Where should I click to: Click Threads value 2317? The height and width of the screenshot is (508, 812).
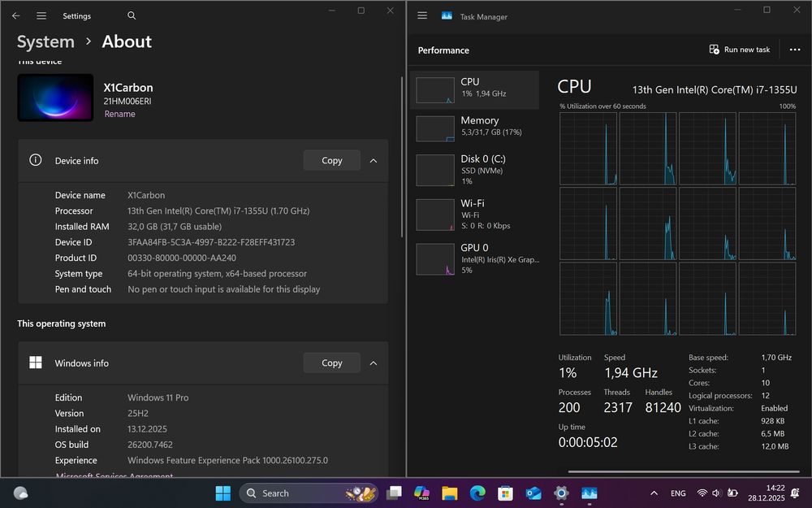[x=618, y=407]
